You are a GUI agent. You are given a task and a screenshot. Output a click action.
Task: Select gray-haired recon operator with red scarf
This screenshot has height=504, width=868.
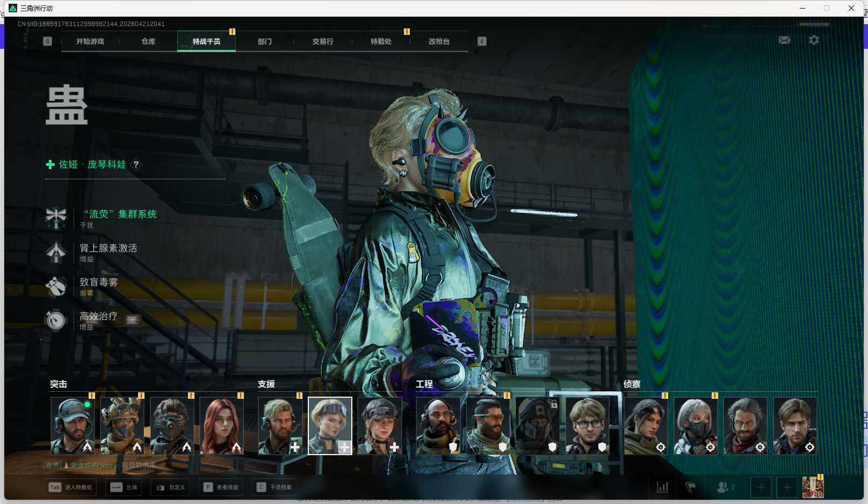(x=746, y=426)
